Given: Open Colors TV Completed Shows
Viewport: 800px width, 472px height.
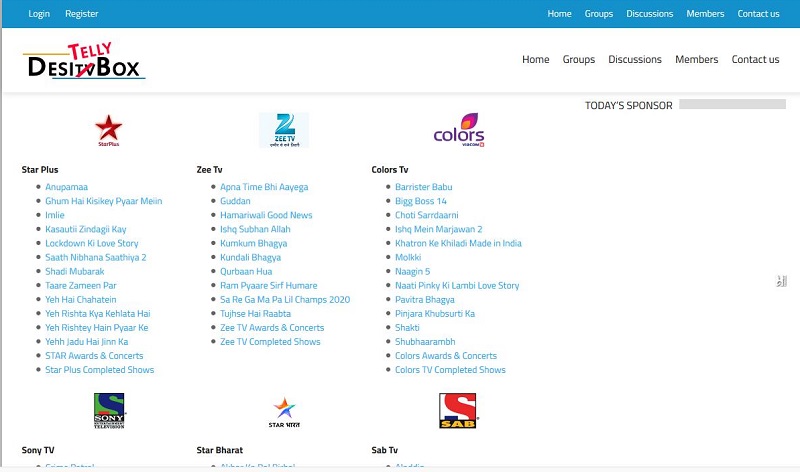Looking at the screenshot, I should [x=450, y=369].
